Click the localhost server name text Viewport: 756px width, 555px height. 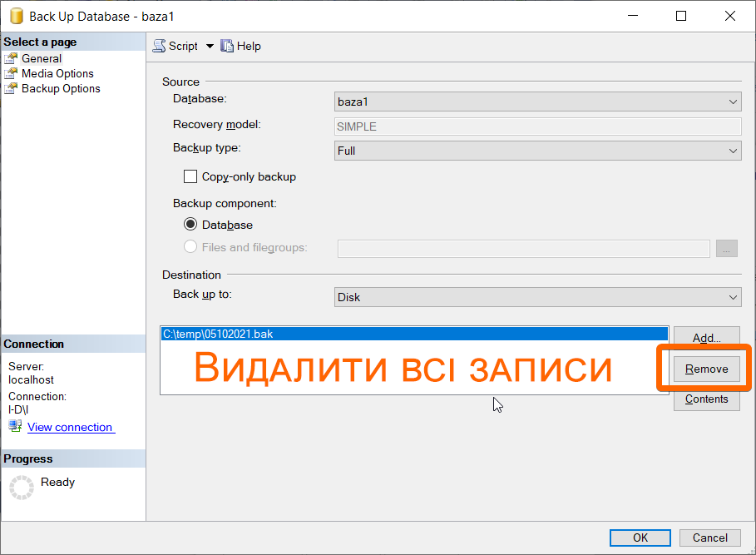coord(31,380)
